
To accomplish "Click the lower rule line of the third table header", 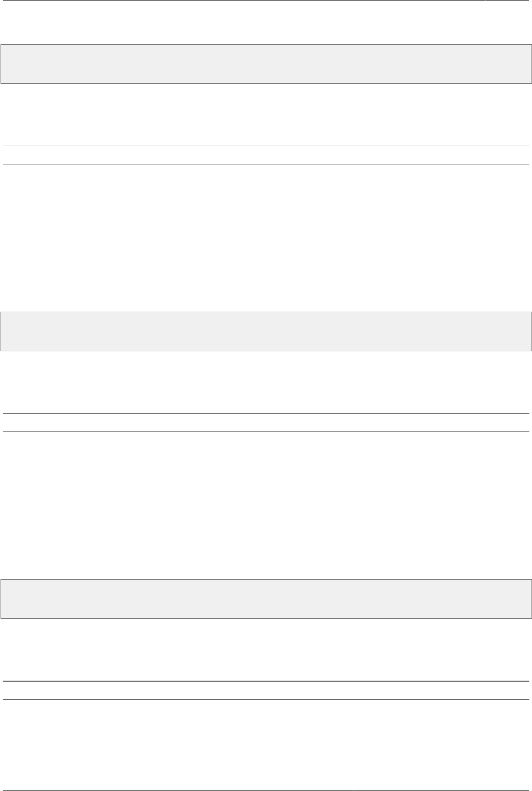I will (x=265, y=699).
